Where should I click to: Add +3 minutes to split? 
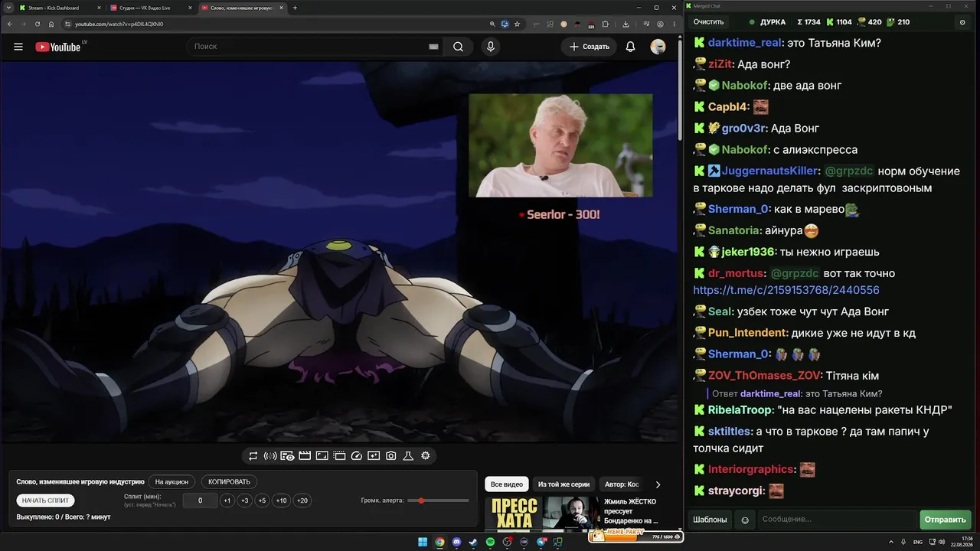click(244, 500)
